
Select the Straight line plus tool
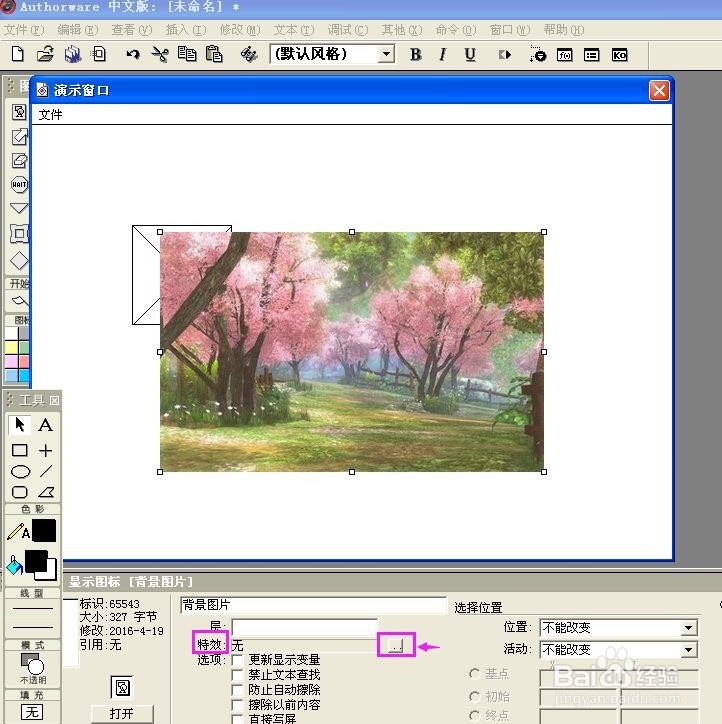(x=45, y=450)
